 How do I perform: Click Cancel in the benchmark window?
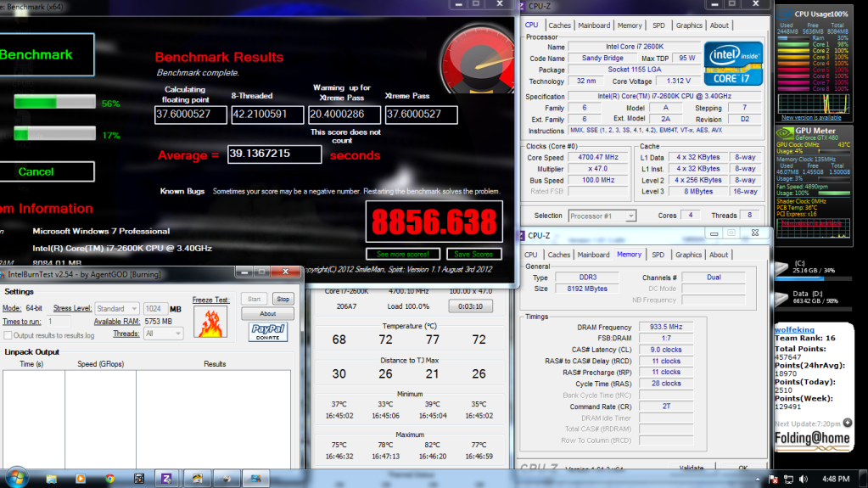tap(47, 171)
